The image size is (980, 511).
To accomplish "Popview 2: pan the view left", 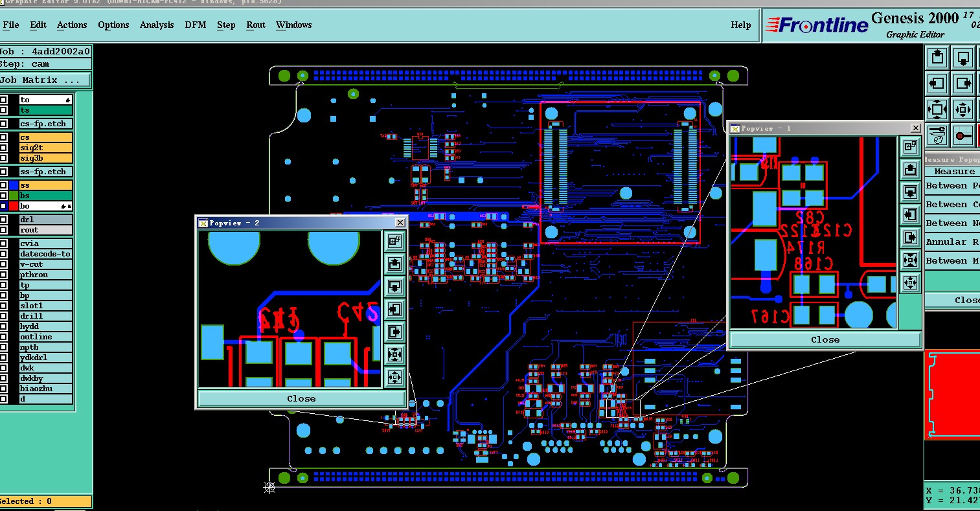I will [394, 310].
